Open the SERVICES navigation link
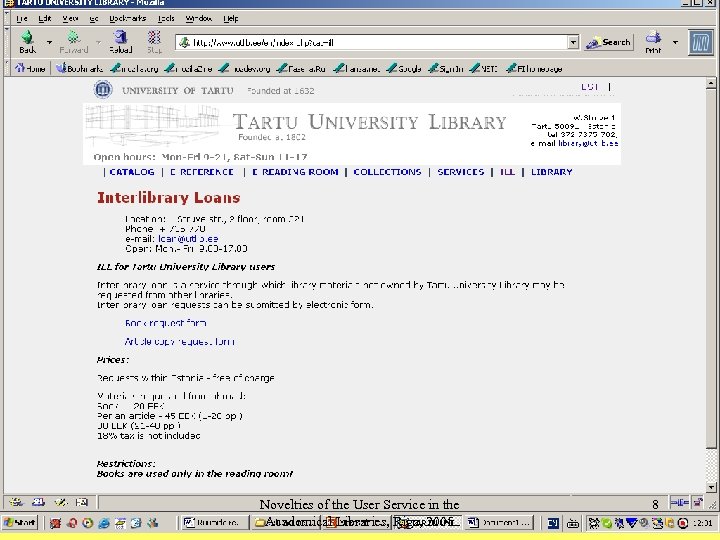The width and height of the screenshot is (720, 540). pos(461,172)
